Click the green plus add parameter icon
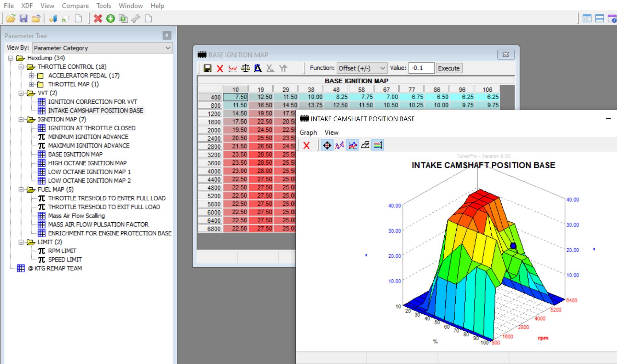 [110, 18]
